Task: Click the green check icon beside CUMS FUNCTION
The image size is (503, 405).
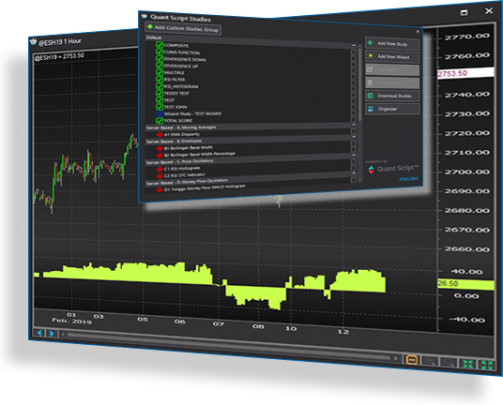Action: pos(159,52)
